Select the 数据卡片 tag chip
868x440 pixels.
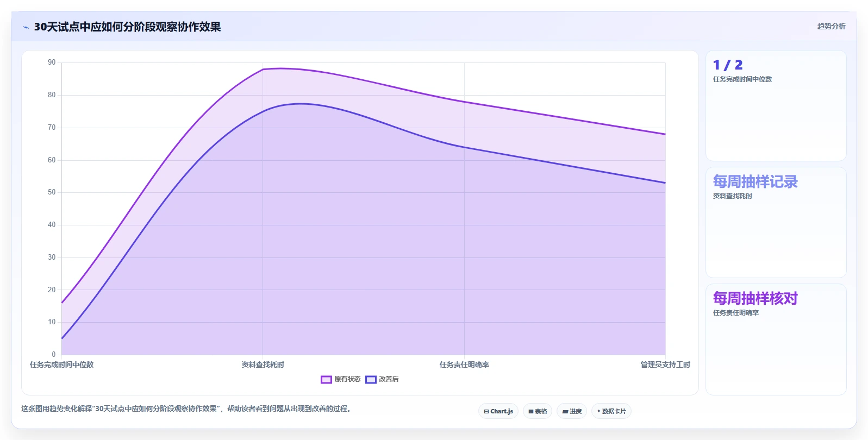[x=611, y=411]
